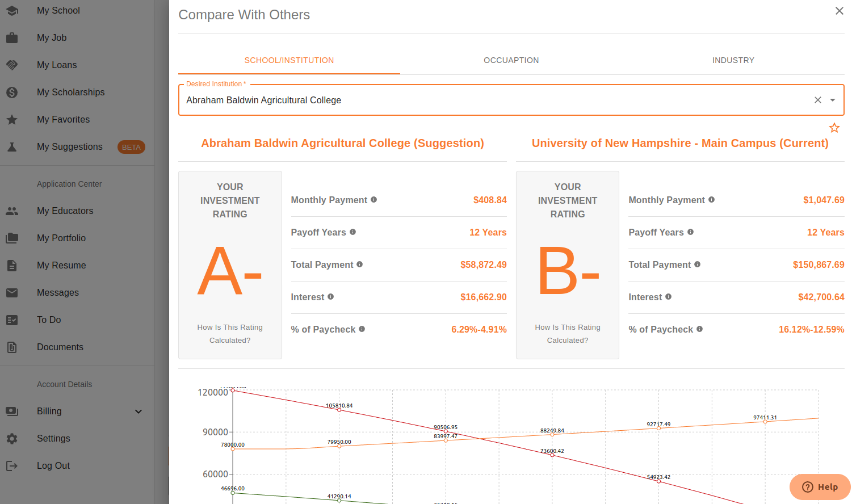
Task: Expand the Billing menu chevron
Action: pos(138,411)
